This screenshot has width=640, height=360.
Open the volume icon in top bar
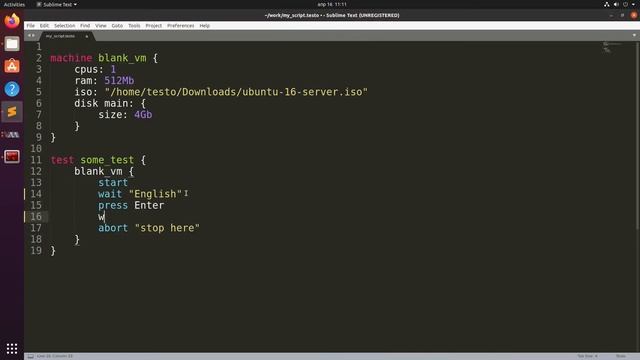616,4
